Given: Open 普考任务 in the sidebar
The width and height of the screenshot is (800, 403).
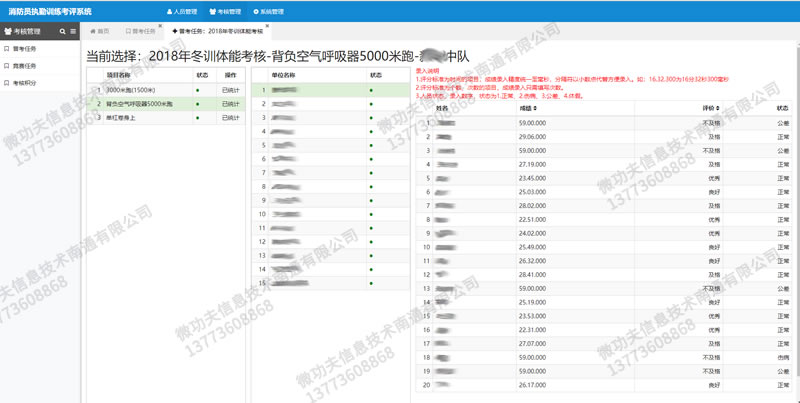Looking at the screenshot, I should click(x=25, y=48).
